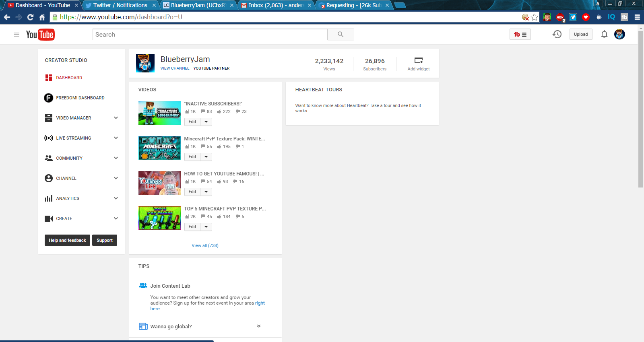Open the Youtubers Life video thumbnail
This screenshot has height=342, width=644.
(160, 183)
